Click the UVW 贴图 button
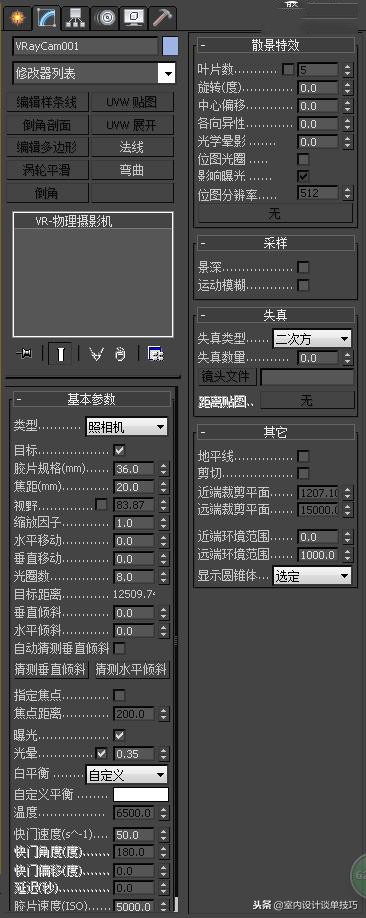 pos(132,102)
